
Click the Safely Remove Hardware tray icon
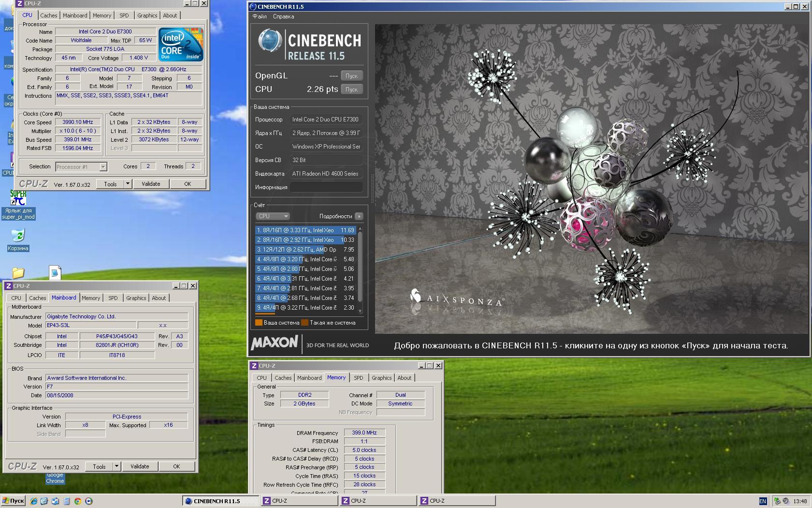777,501
